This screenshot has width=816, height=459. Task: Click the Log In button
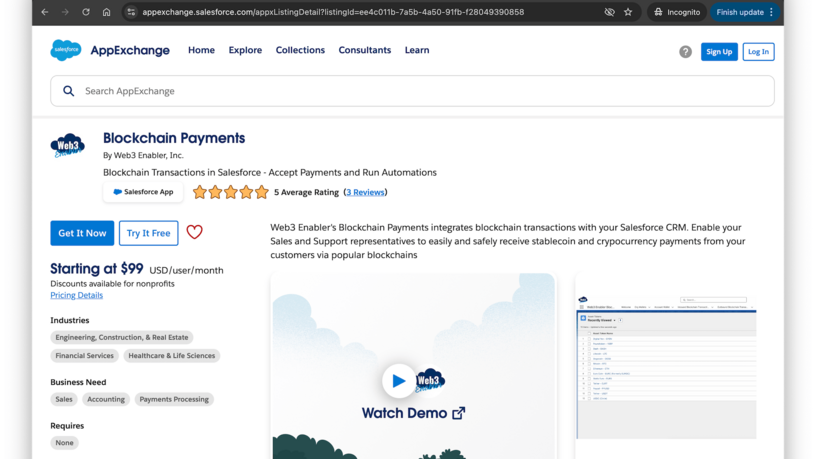click(758, 52)
